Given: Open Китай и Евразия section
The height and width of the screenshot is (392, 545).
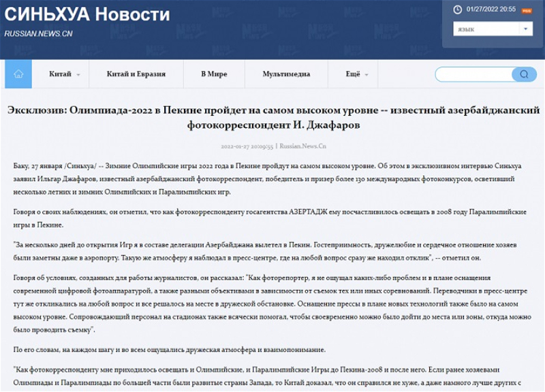Looking at the screenshot, I should pos(136,74).
